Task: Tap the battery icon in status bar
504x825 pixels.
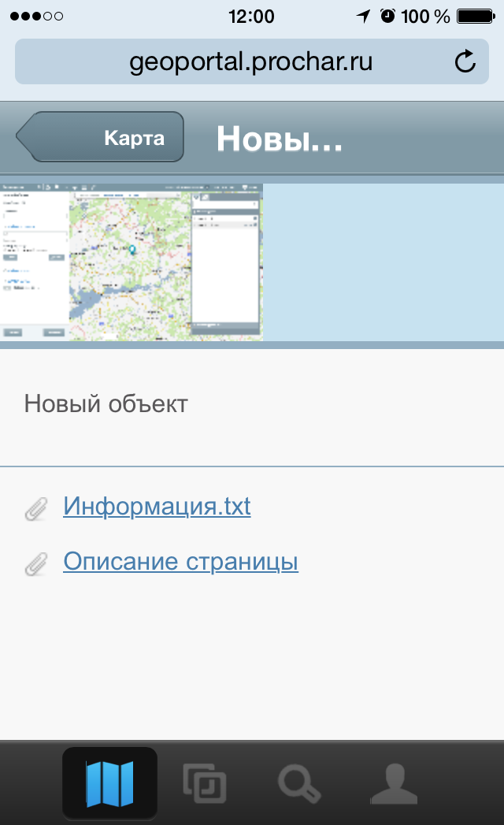Action: pyautogui.click(x=476, y=16)
